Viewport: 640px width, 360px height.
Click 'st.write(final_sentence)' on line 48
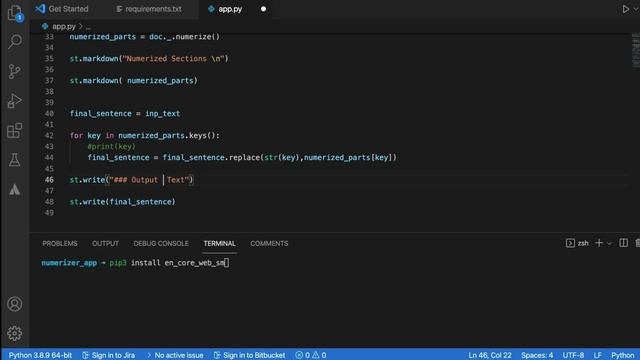(x=122, y=202)
